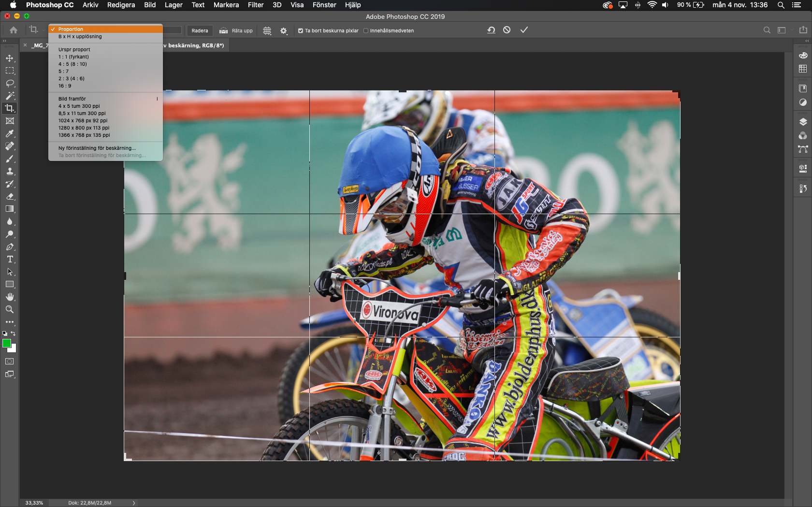Open crop overlay grid options
Image resolution: width=812 pixels, height=507 pixels.
pyautogui.click(x=267, y=30)
